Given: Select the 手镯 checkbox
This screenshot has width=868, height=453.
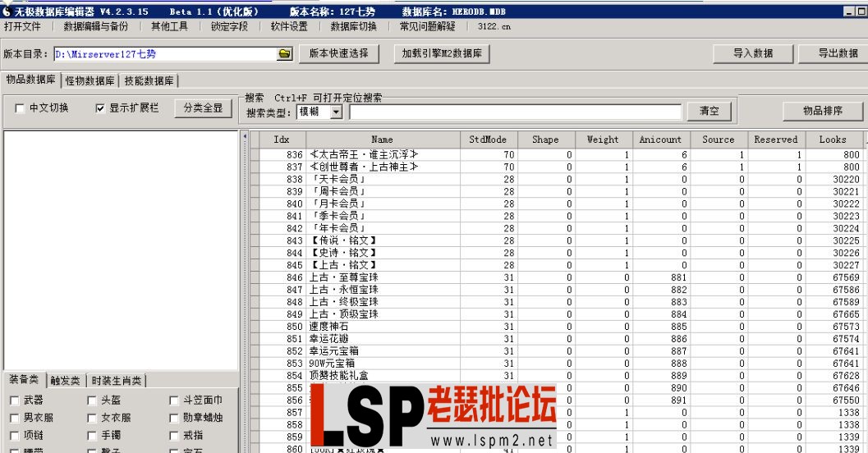Looking at the screenshot, I should click(92, 436).
